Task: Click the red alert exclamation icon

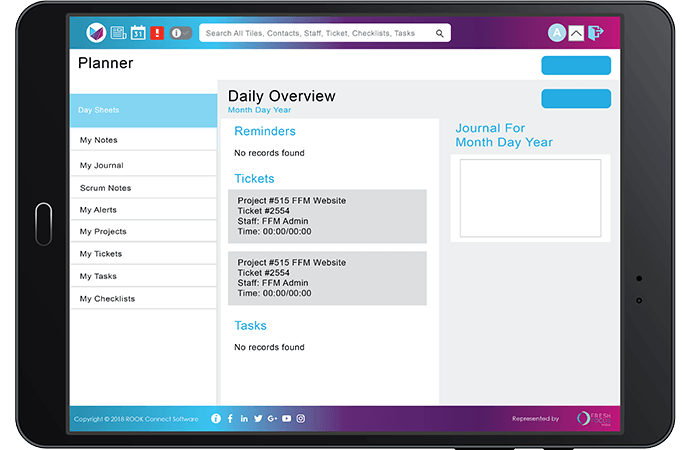Action: click(x=157, y=33)
